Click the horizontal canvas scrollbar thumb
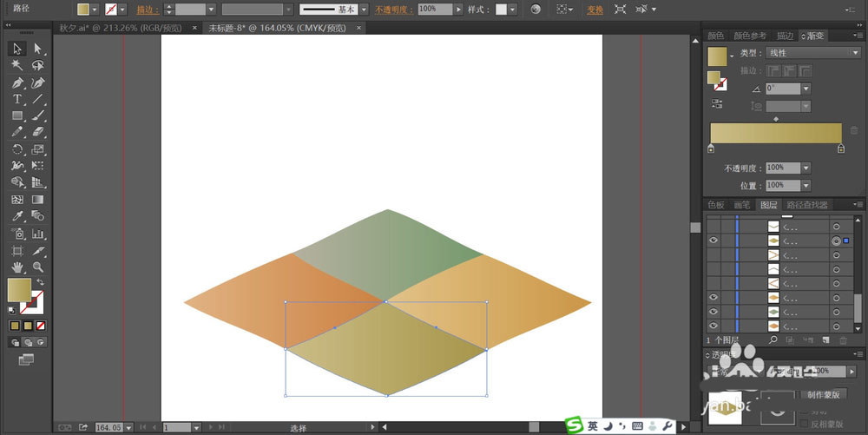868x435 pixels. [x=534, y=426]
